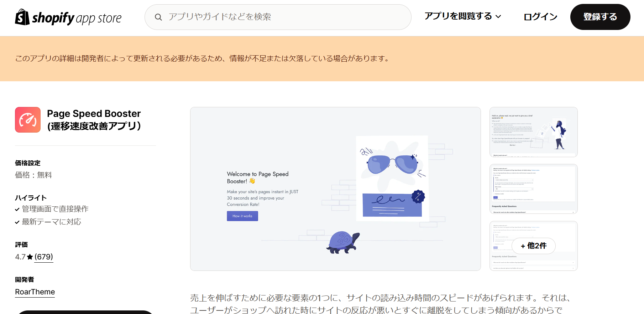Click the Page Speed Booster app title
644x314 pixels.
click(x=94, y=120)
